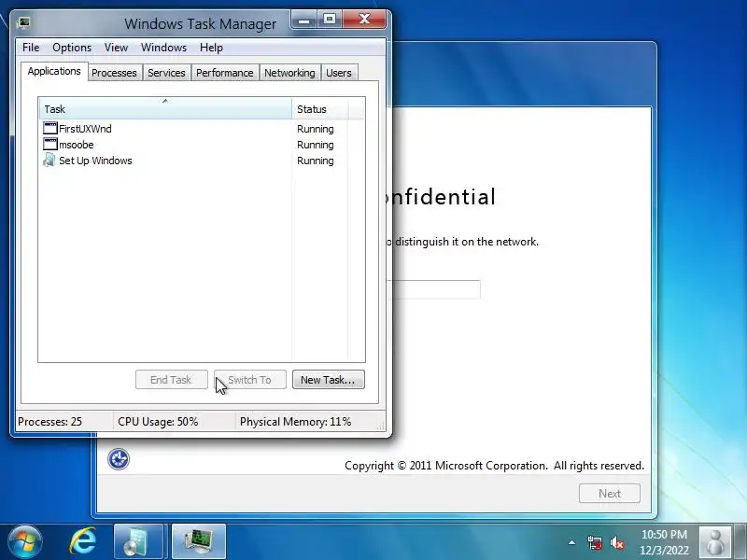Switch to the Performance tab
This screenshot has width=747, height=560.
pos(224,73)
